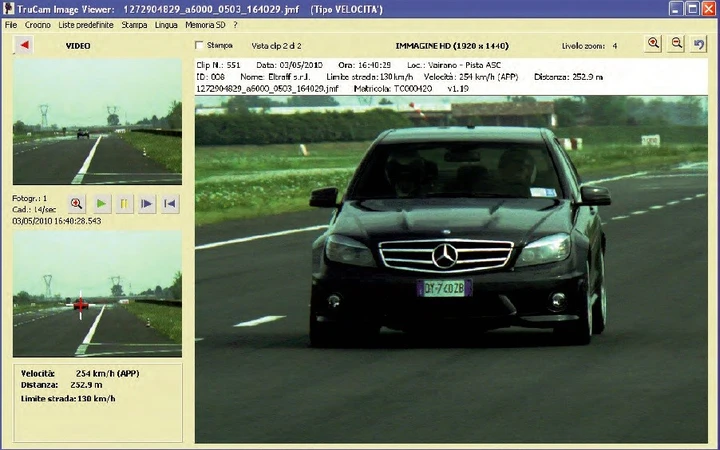The width and height of the screenshot is (720, 450).
Task: Click header "Limite strada: 130 km/h" text
Action: tap(370, 77)
